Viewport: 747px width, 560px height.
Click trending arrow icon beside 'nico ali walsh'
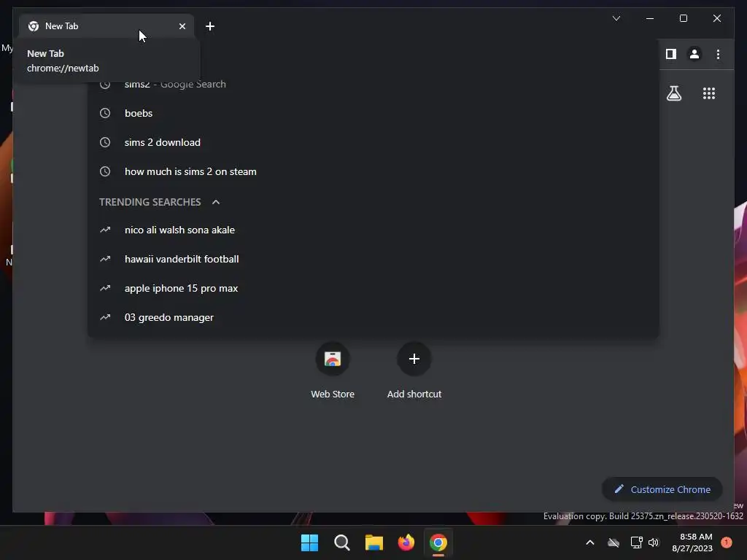pos(105,230)
